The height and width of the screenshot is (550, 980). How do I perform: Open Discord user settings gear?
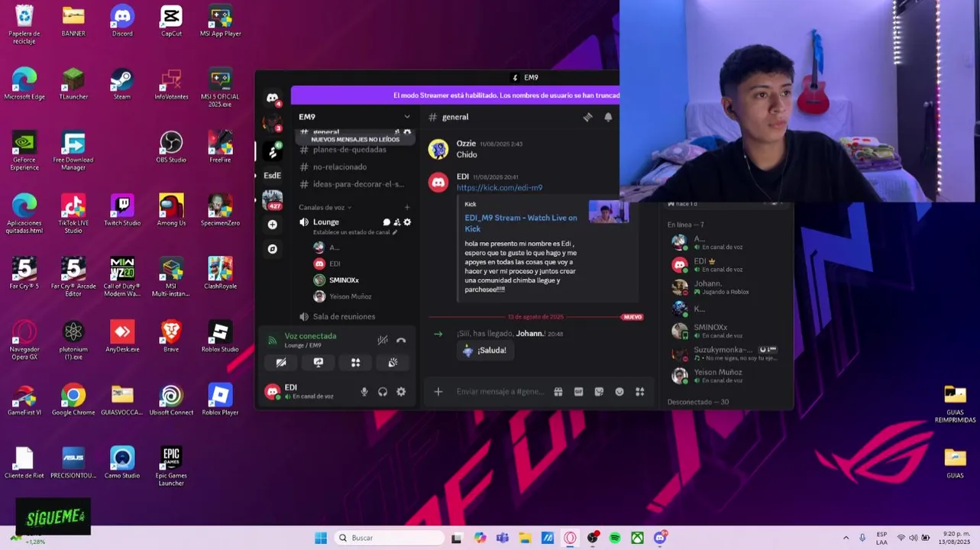point(401,392)
